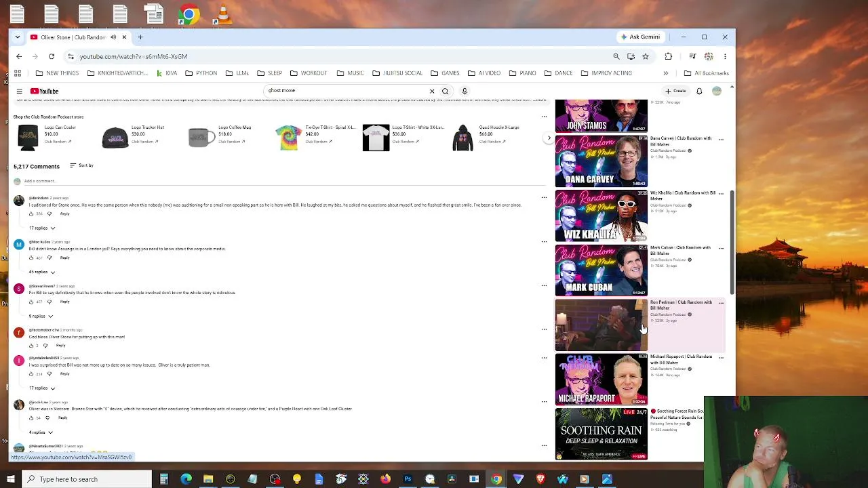The height and width of the screenshot is (488, 868).
Task: Clear the YouTube search box text
Action: tap(432, 91)
